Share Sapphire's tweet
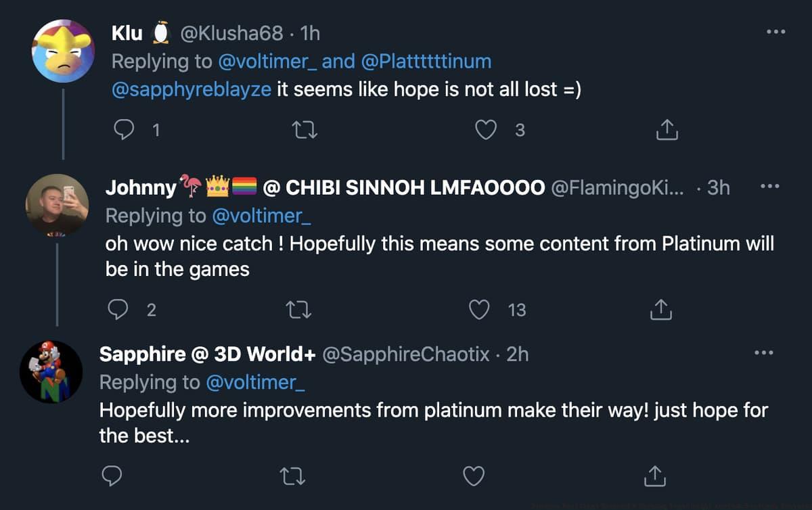 pyautogui.click(x=654, y=476)
